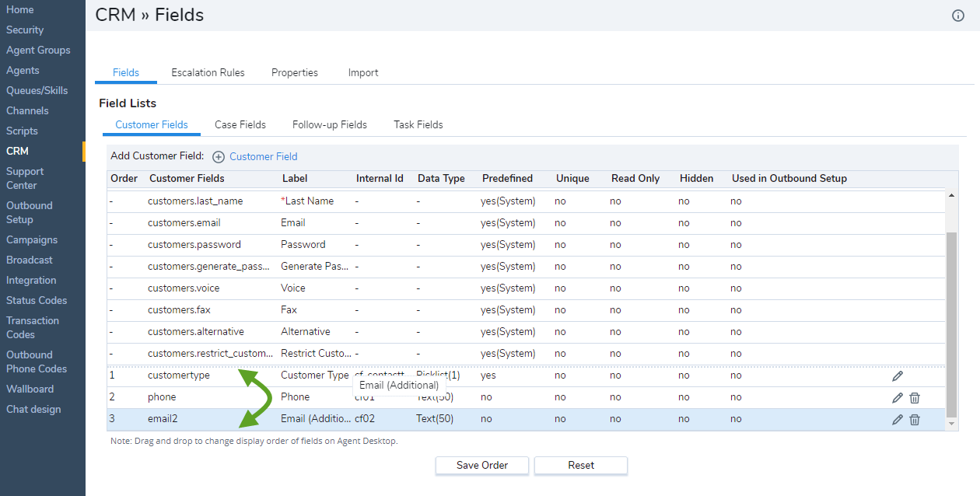Click the customers.alternative field name
This screenshot has width=980, height=496.
(196, 332)
